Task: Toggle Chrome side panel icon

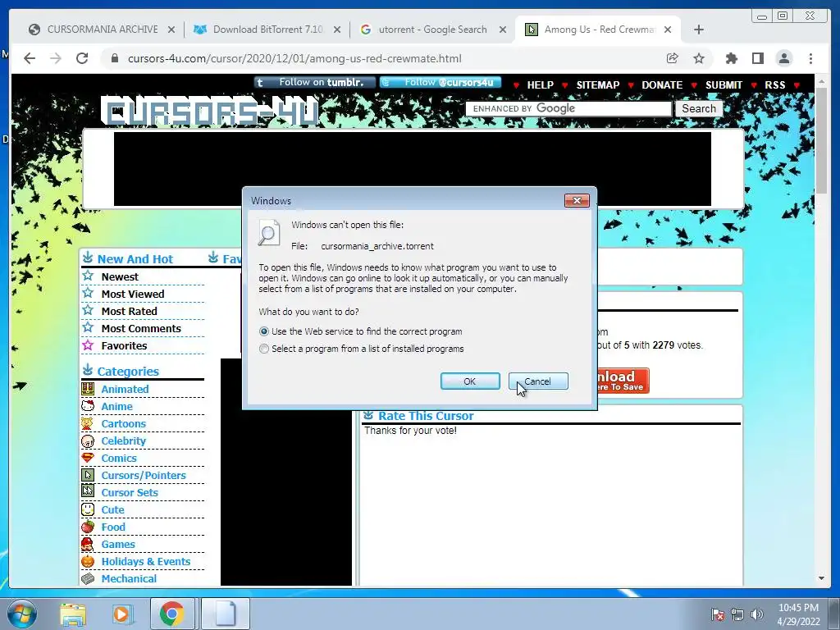Action: (757, 58)
